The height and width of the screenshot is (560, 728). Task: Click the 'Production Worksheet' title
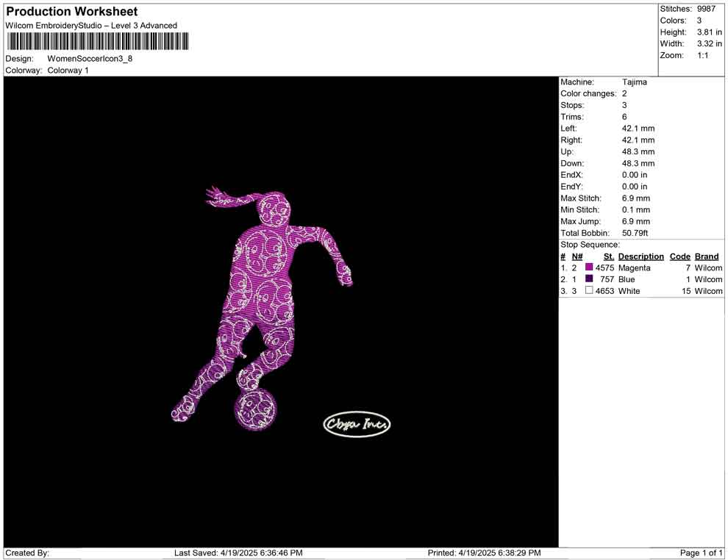point(72,12)
